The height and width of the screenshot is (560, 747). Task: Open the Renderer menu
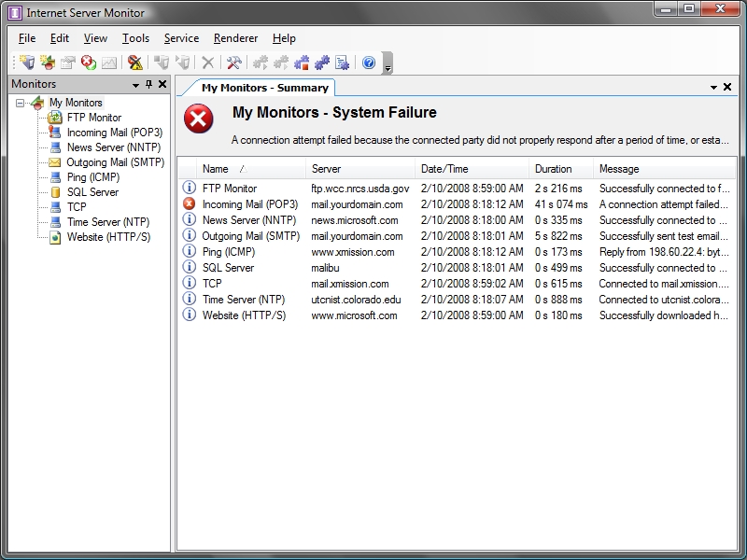coord(235,38)
